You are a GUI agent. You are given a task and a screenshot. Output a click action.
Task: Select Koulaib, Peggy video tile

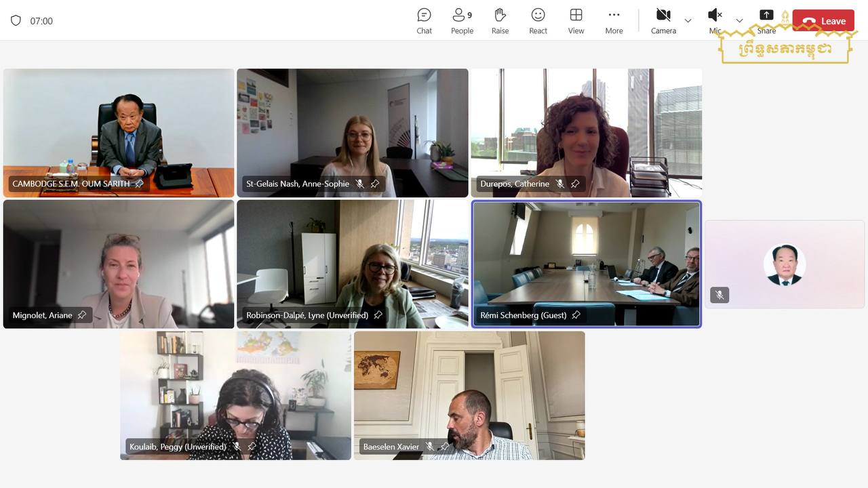(235, 395)
